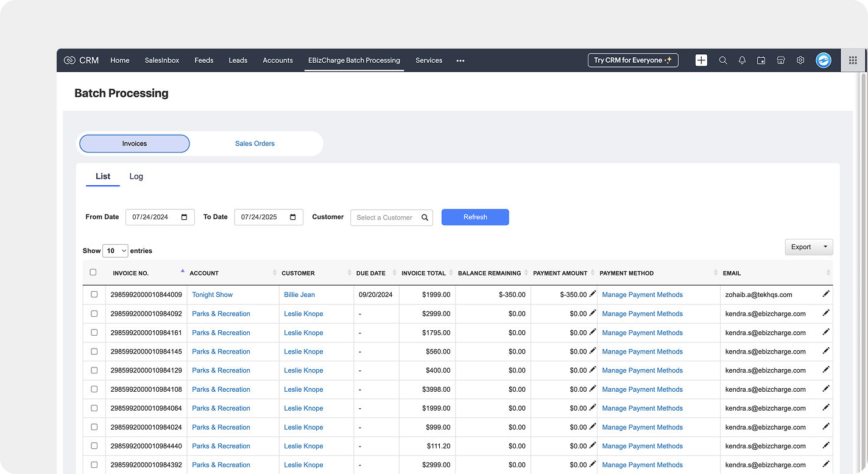
Task: Edit the zohaib.a@tekhqs.com email with the pencil
Action: click(826, 294)
